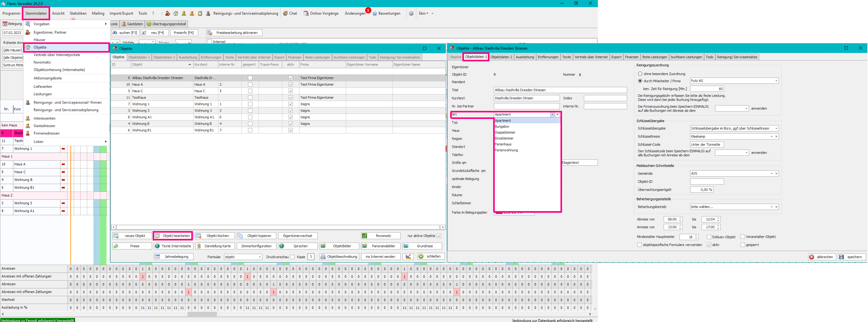Collapse the Art combo box arrow
This screenshot has width=868, height=322.
[553, 115]
